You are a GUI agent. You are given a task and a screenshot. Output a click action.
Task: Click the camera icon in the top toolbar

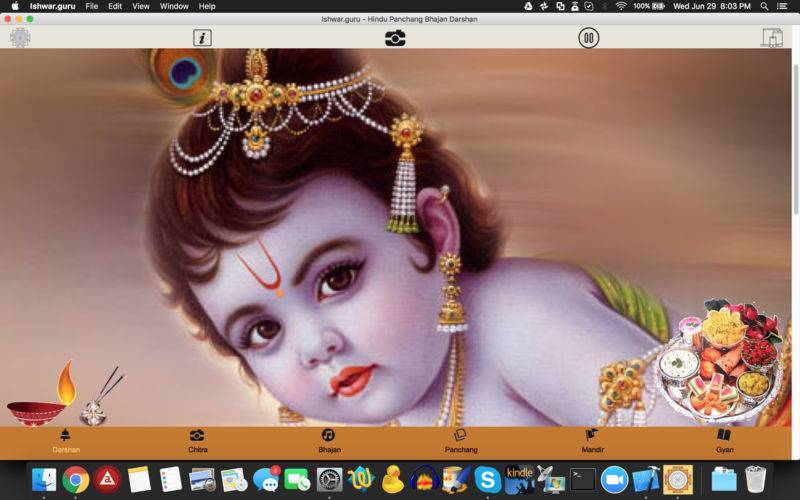point(395,38)
